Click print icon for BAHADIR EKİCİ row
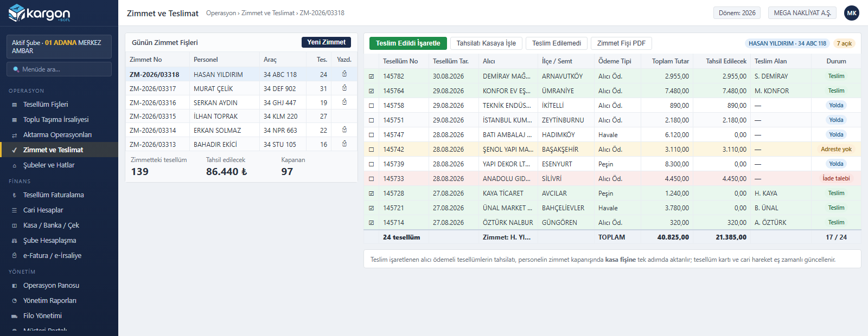868x336 pixels. pyautogui.click(x=344, y=144)
